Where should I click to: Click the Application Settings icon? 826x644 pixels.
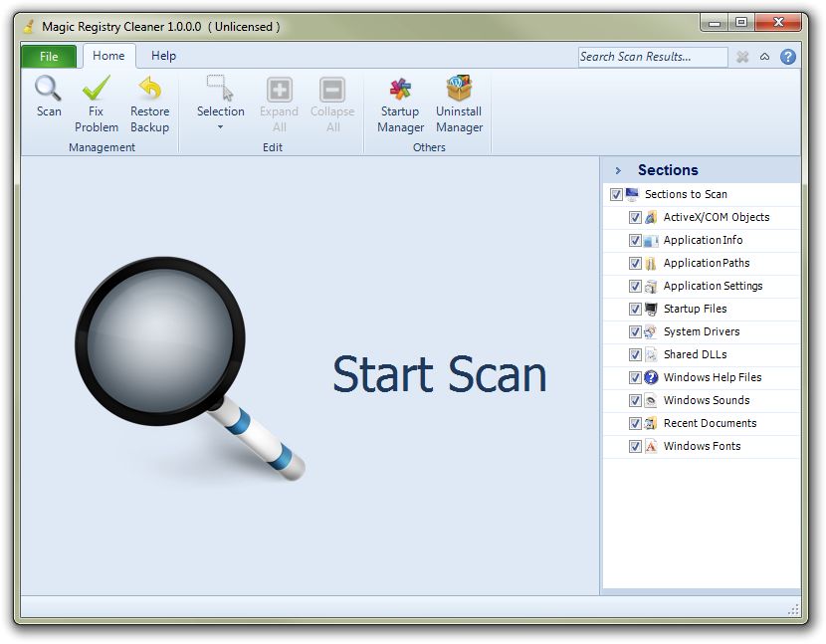651,286
